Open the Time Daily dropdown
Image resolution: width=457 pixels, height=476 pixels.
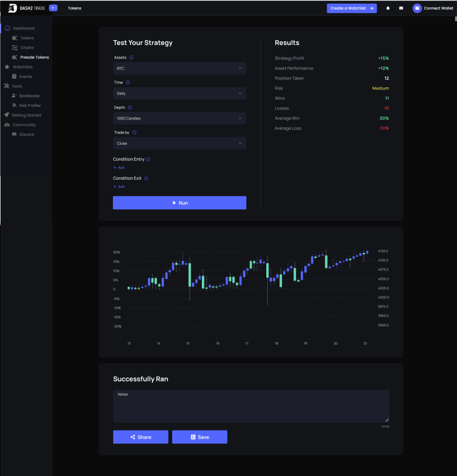pyautogui.click(x=180, y=93)
